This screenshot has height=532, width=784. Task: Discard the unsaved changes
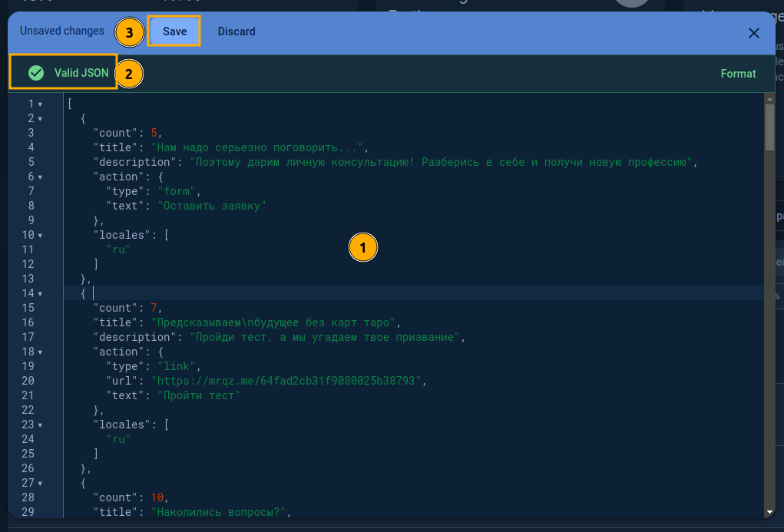point(237,31)
